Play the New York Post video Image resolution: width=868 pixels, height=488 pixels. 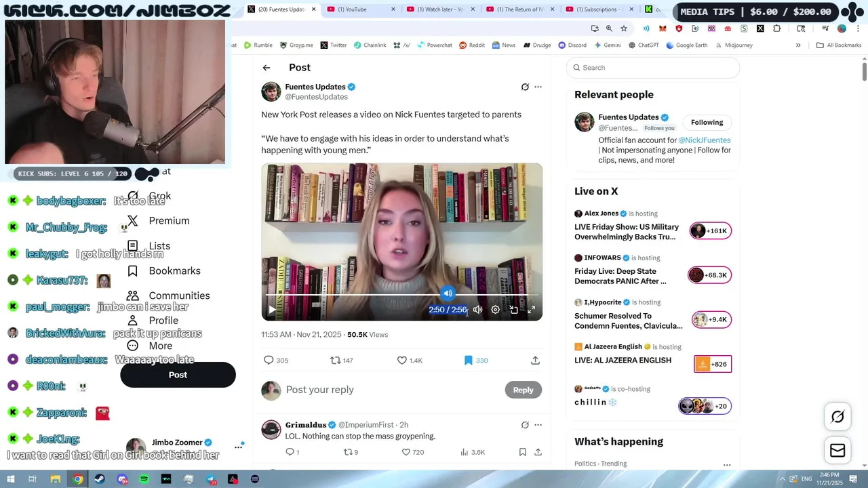272,310
